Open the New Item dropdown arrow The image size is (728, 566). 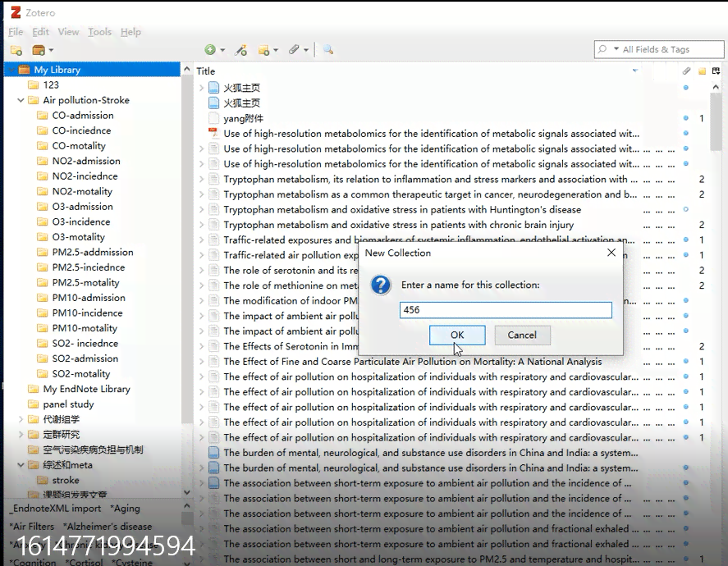point(222,50)
